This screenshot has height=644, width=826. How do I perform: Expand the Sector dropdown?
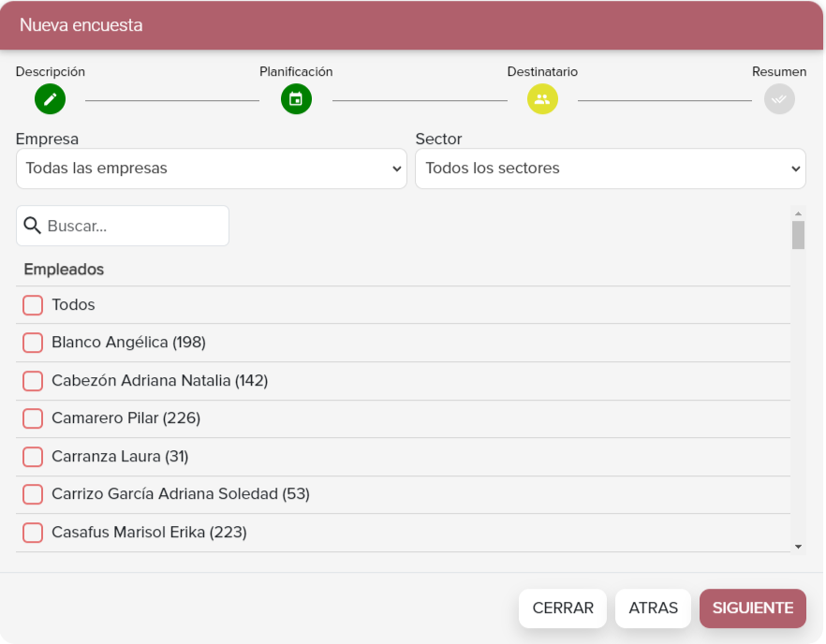coord(611,168)
